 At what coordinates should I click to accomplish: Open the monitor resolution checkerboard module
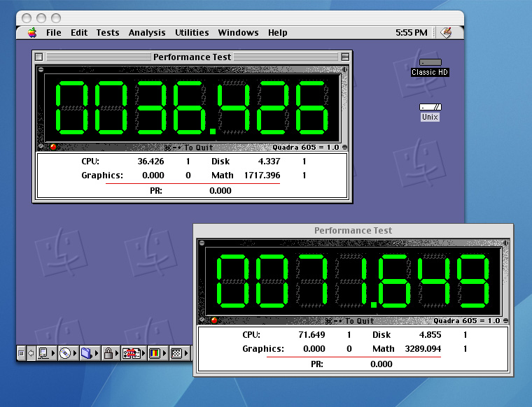tap(176, 353)
